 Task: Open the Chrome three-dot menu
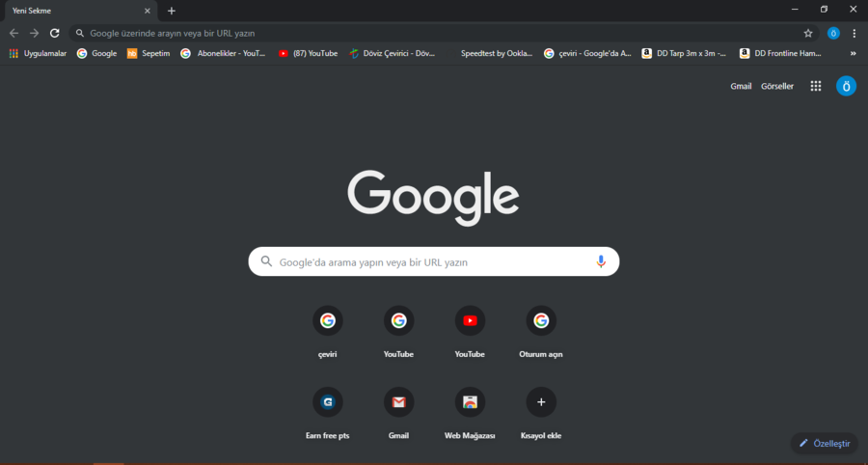pyautogui.click(x=854, y=33)
